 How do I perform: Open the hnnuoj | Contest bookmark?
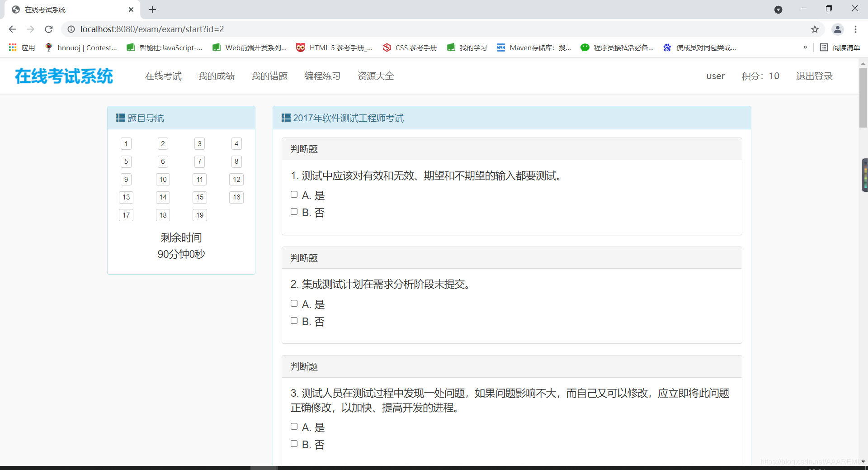80,47
